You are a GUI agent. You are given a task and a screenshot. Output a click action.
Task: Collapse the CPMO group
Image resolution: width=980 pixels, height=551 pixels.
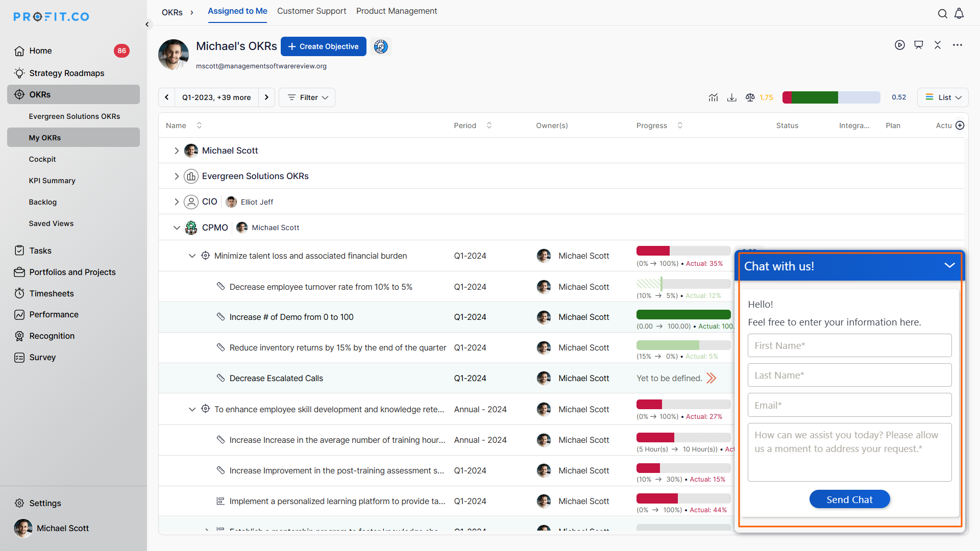pos(177,228)
